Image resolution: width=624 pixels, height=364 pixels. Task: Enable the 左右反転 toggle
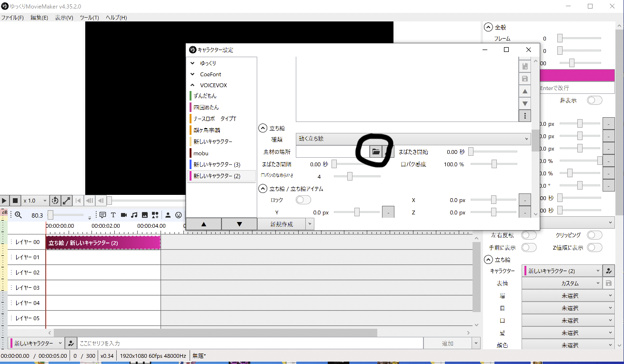[x=529, y=235]
